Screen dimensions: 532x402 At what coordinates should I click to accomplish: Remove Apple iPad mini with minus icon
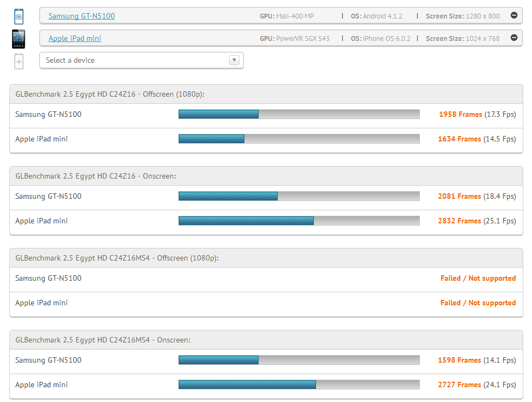tap(514, 38)
